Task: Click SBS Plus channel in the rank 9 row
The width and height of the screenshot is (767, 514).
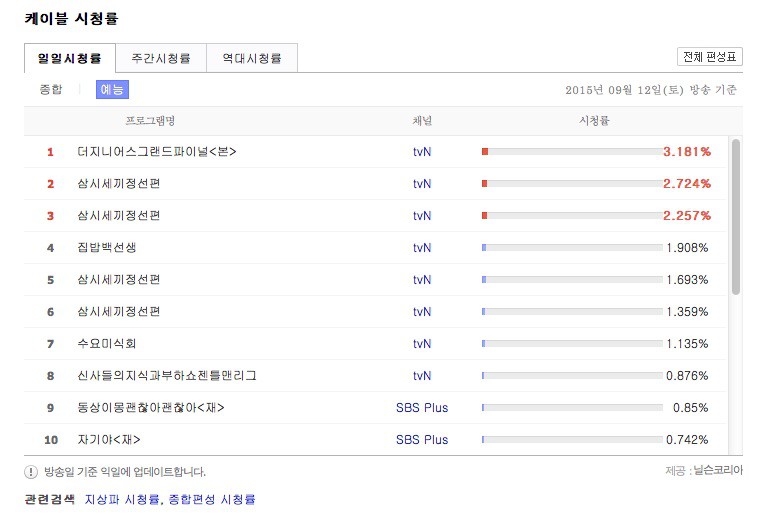Action: (x=422, y=408)
